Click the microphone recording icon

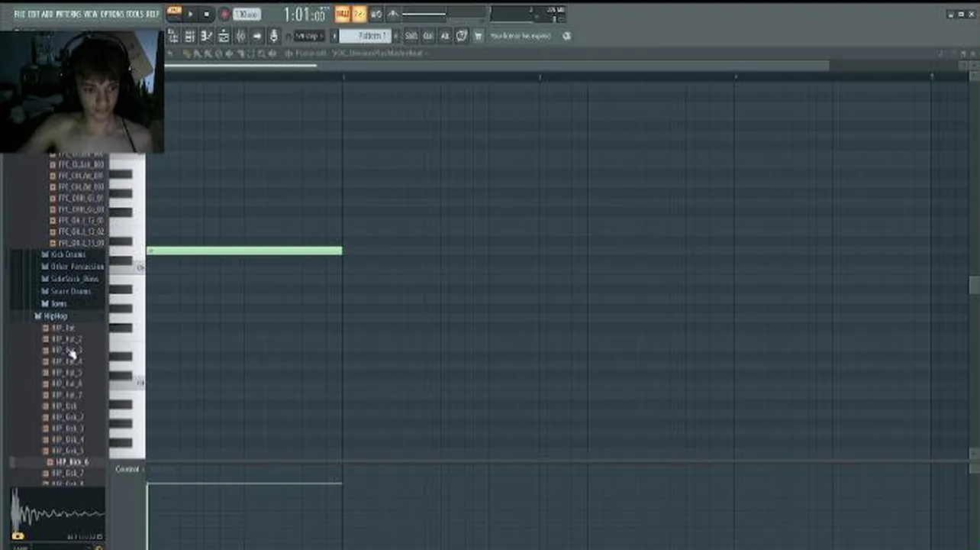273,36
